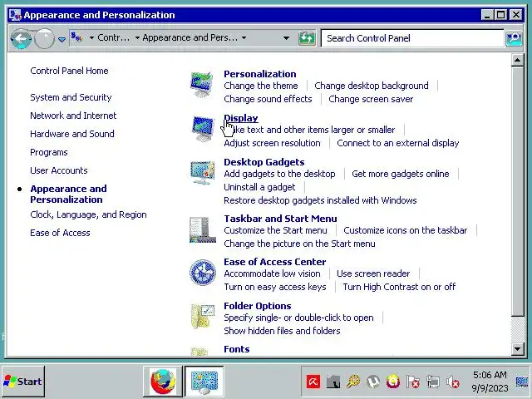The height and width of the screenshot is (399, 532).
Task: Click the Contr... breadcrumb segment
Action: (113, 37)
